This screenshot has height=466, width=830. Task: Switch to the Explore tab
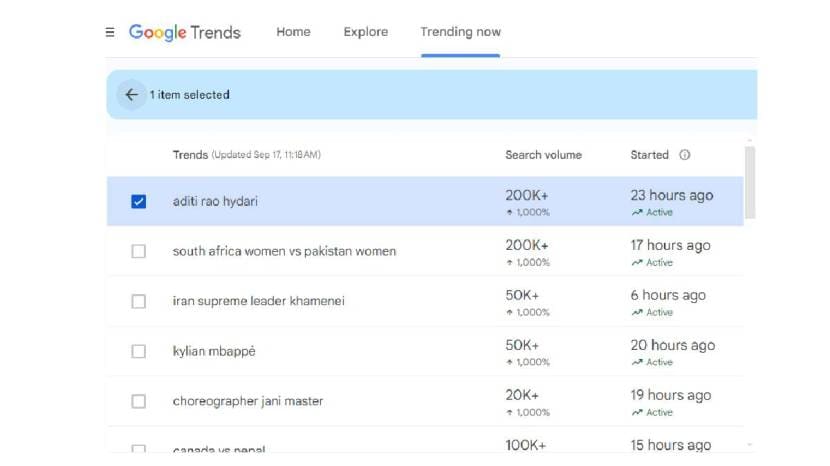[x=366, y=32]
